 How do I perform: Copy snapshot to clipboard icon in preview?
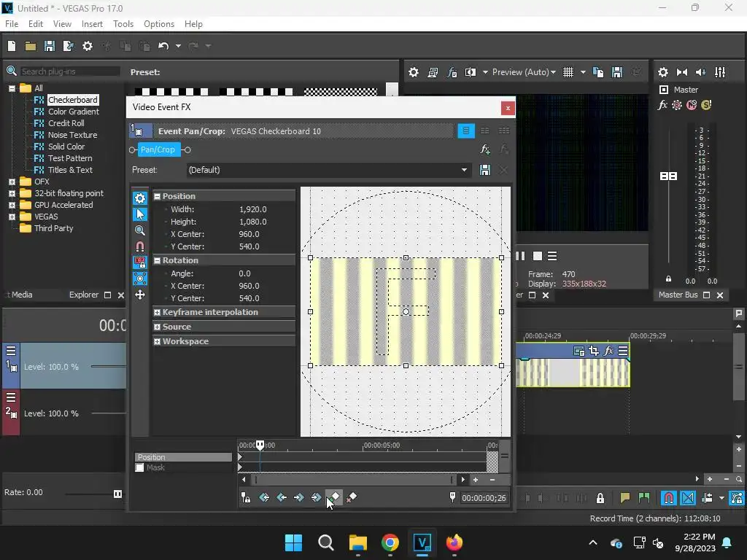pyautogui.click(x=598, y=72)
